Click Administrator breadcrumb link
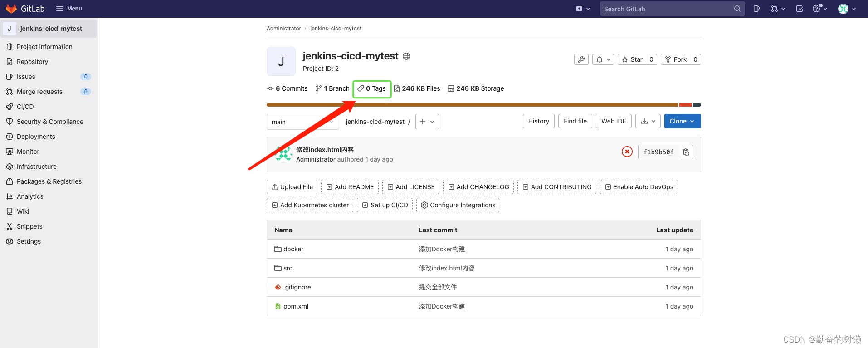 [x=284, y=29]
